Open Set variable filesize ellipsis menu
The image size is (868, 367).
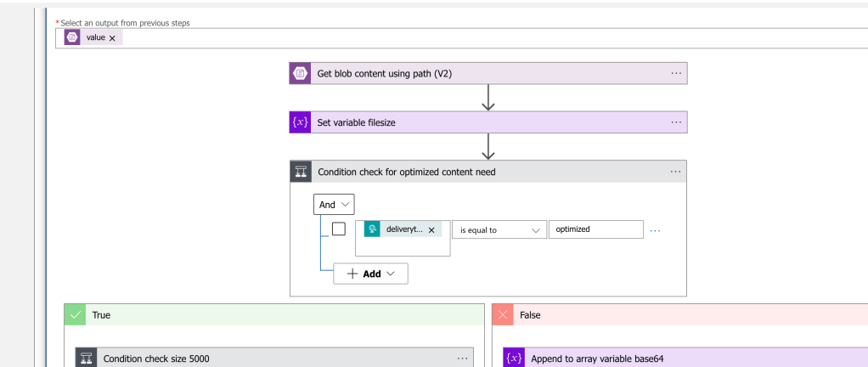click(676, 122)
